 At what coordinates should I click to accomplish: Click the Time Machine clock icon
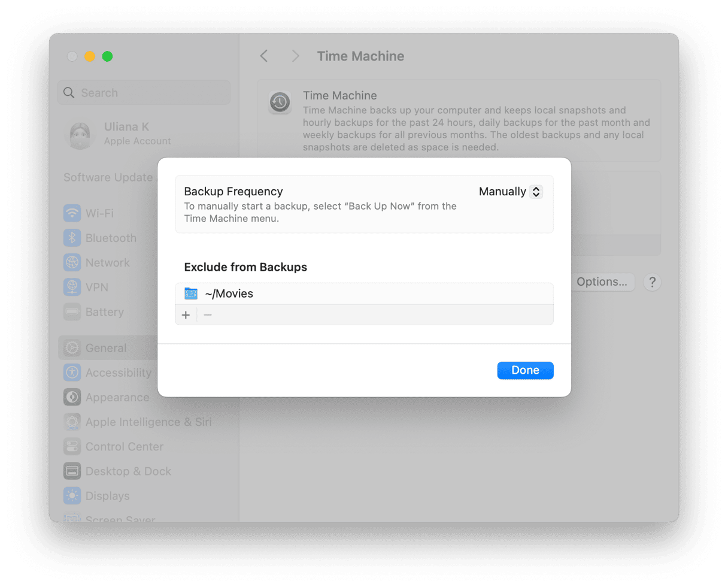[x=280, y=102]
